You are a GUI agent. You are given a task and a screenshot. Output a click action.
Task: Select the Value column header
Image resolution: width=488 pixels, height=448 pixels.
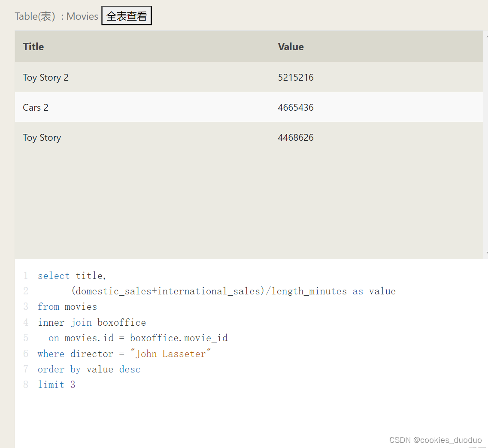[x=291, y=47]
